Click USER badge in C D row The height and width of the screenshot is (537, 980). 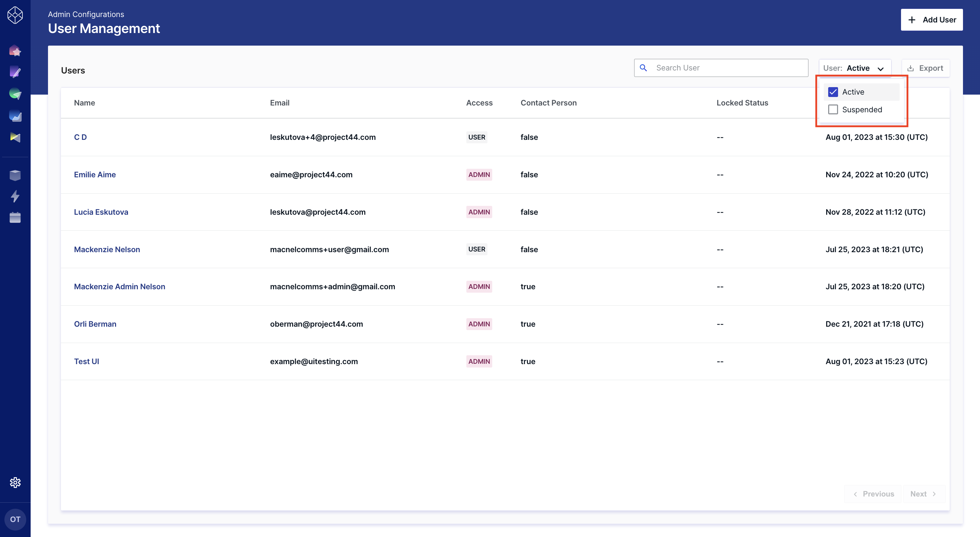pos(477,137)
